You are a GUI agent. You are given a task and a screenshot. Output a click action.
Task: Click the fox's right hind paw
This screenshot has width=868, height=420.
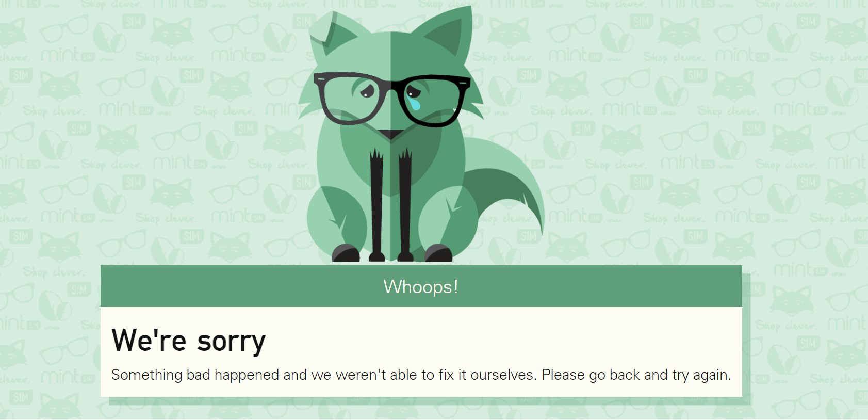click(438, 253)
